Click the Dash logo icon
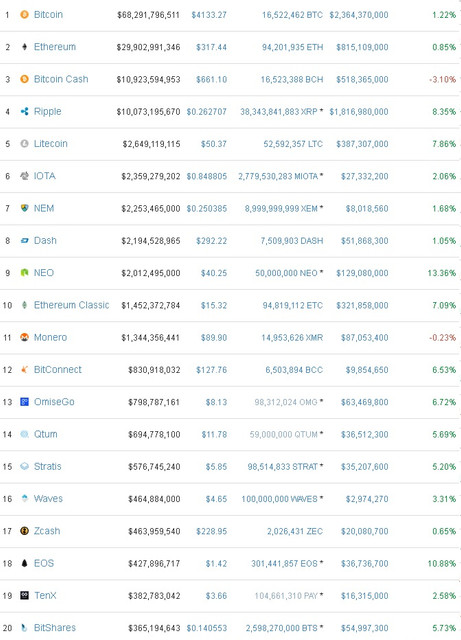461x640 pixels. pyautogui.click(x=24, y=240)
